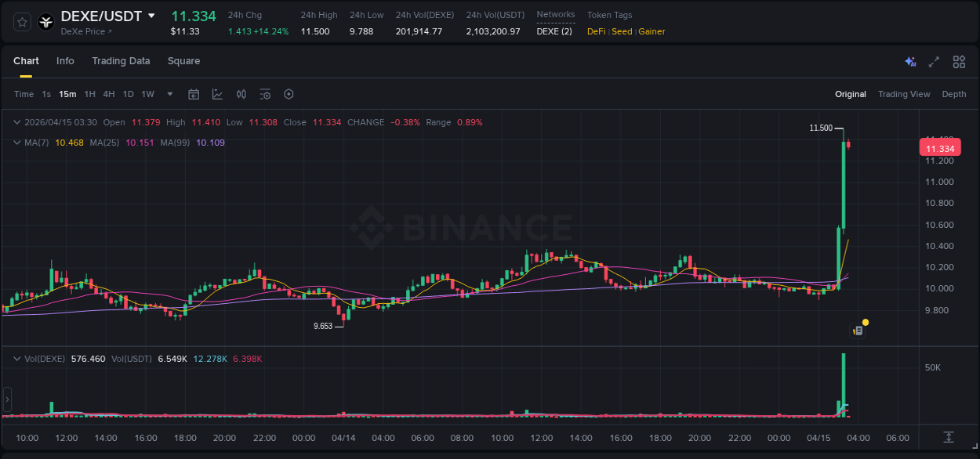
Task: Expand the DEXE (2) networks dropdown
Action: tap(555, 31)
